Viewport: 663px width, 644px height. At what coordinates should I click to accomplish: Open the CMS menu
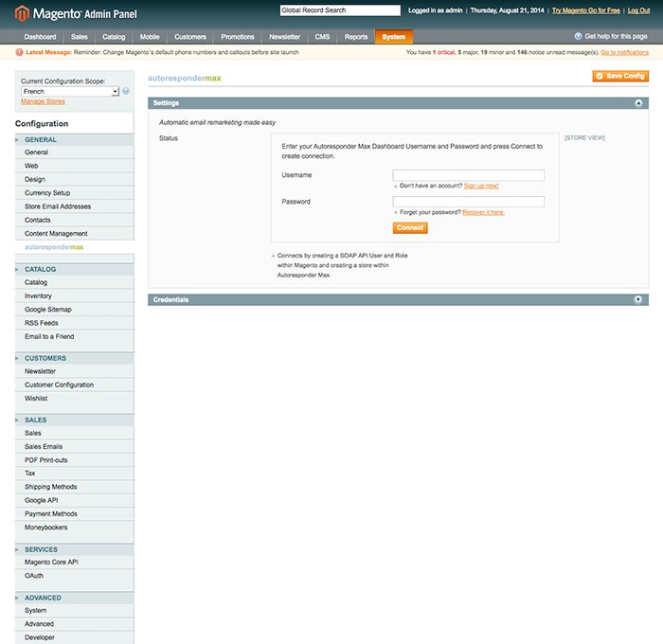coord(322,37)
